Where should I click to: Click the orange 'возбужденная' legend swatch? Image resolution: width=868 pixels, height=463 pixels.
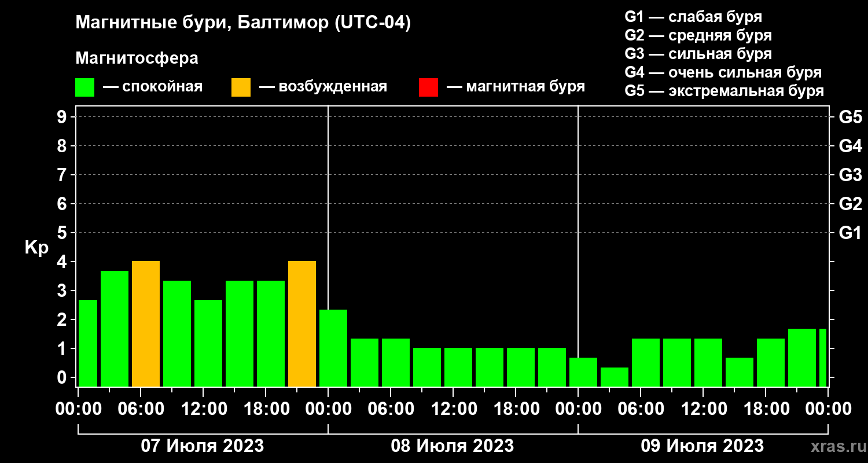pos(241,87)
